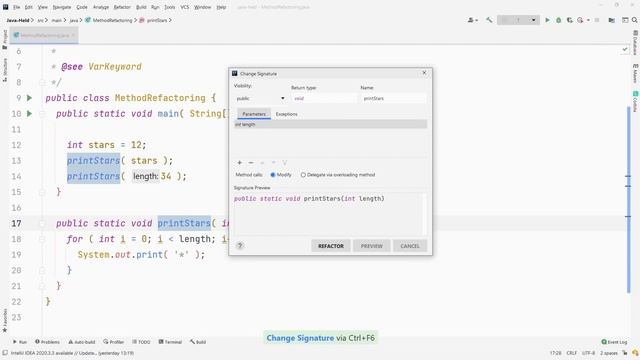Click the UTF-8 encoding in status bar

pyautogui.click(x=588, y=353)
